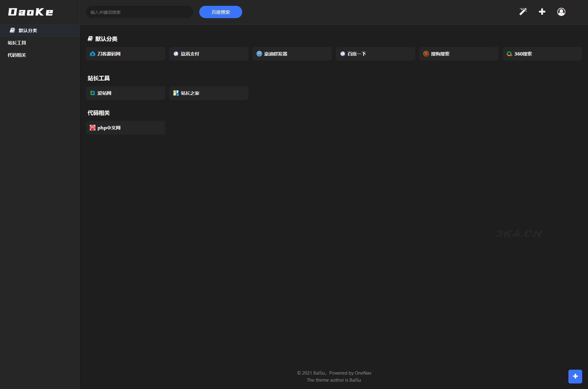
Task: Open the 爱站网 link card
Action: [x=125, y=93]
